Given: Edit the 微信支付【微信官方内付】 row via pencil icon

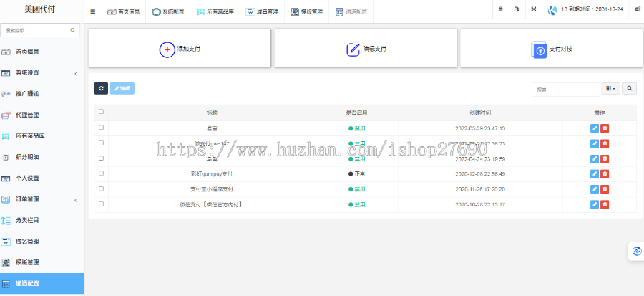Looking at the screenshot, I should pos(595,204).
